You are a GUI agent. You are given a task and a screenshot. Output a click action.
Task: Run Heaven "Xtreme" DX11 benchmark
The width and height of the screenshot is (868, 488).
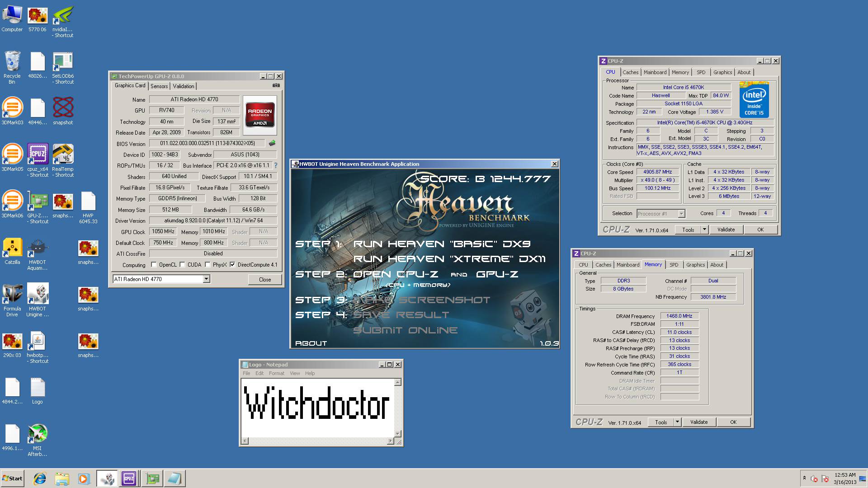tap(449, 259)
